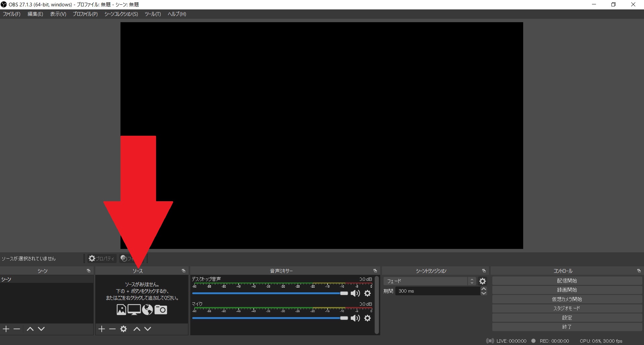Click the CPU: 0.6%, 30.00 fps status text
Screen dimensions: 644x345
click(601, 341)
